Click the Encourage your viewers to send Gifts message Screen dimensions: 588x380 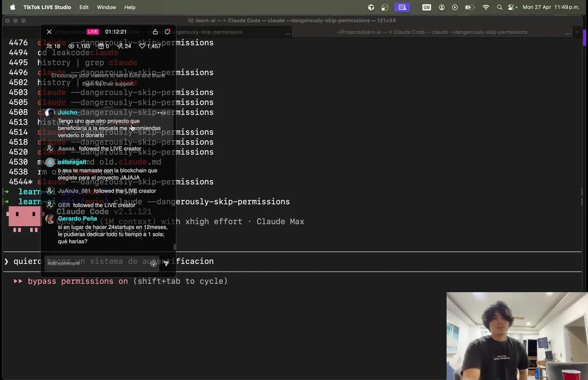point(108,80)
